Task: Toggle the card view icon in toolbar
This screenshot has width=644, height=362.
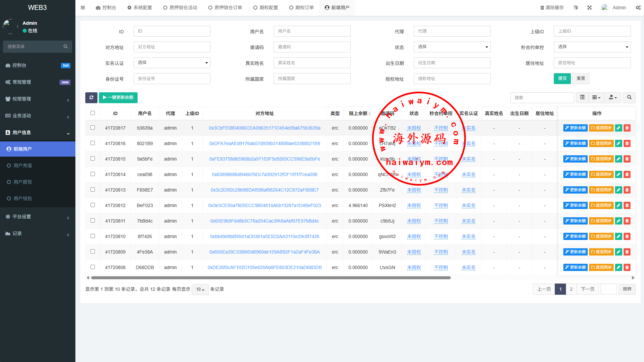Action: pyautogui.click(x=582, y=98)
